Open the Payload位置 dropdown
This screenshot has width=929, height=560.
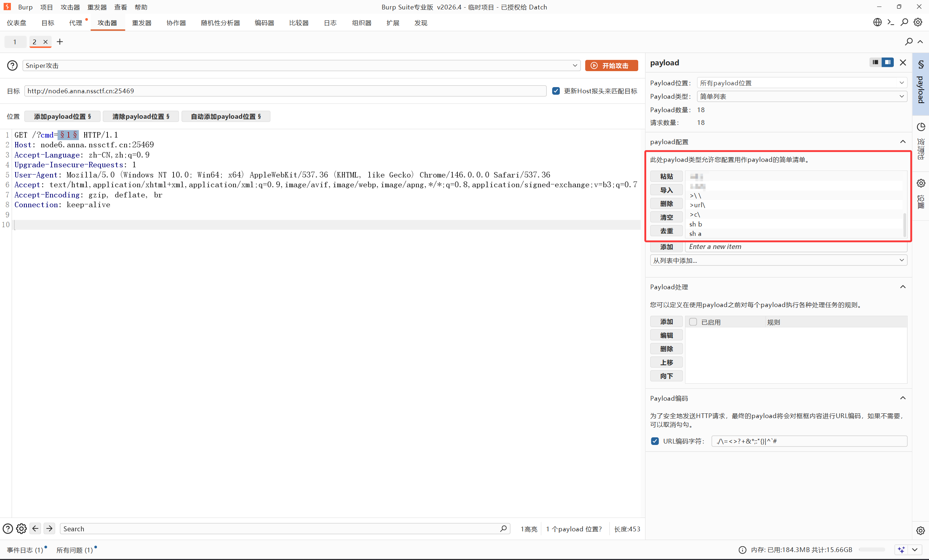[802, 83]
